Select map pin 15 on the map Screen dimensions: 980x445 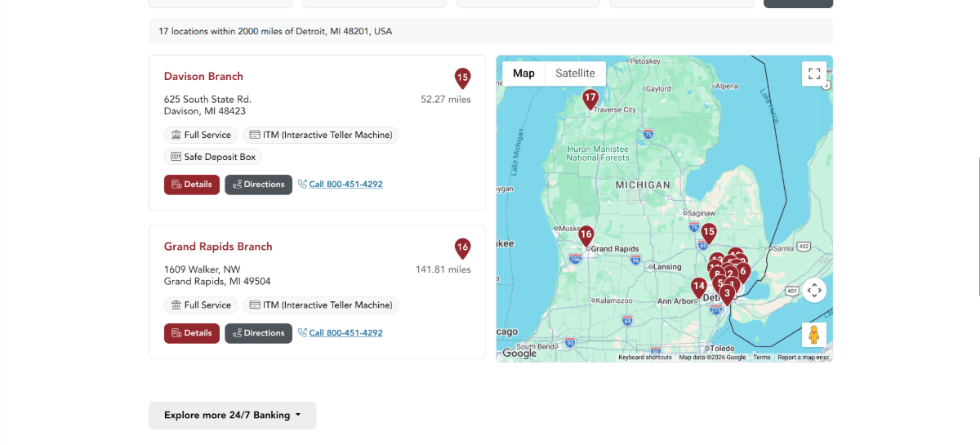point(709,234)
